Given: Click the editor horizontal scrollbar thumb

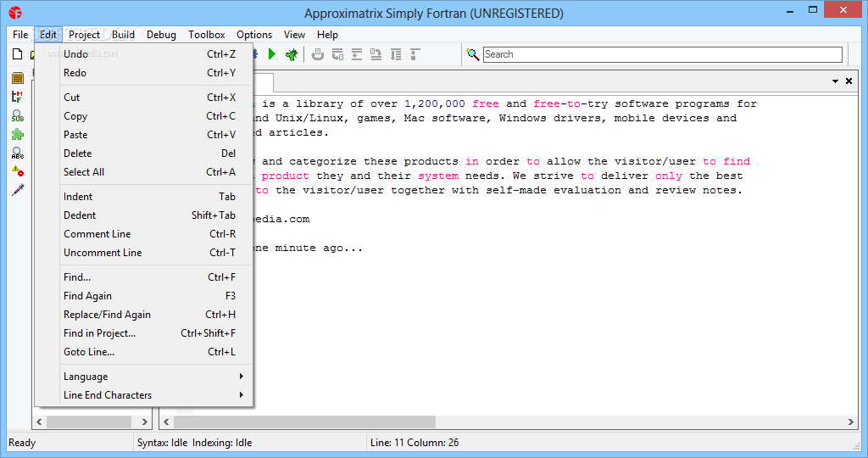Looking at the screenshot, I should (x=304, y=422).
